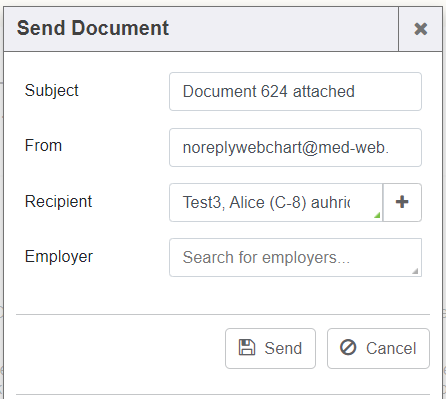Click the Send Document title bar
Image resolution: width=446 pixels, height=399 pixels.
click(x=201, y=29)
